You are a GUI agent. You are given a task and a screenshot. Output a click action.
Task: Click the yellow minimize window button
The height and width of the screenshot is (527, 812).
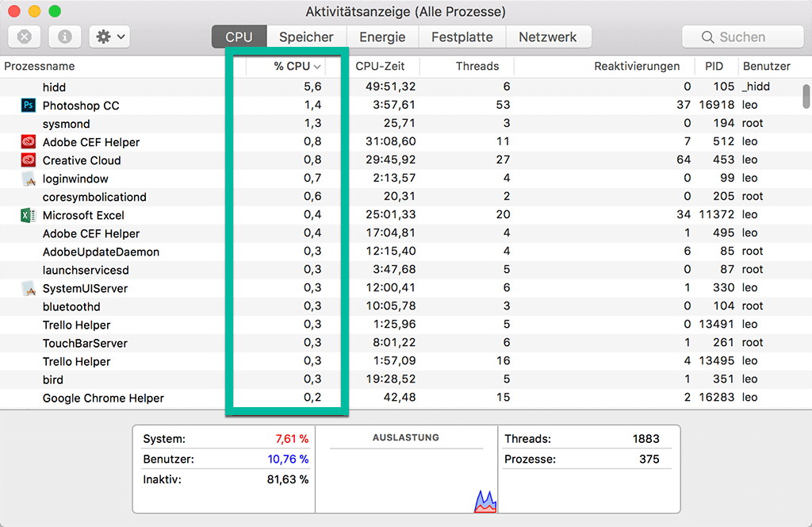tap(34, 11)
